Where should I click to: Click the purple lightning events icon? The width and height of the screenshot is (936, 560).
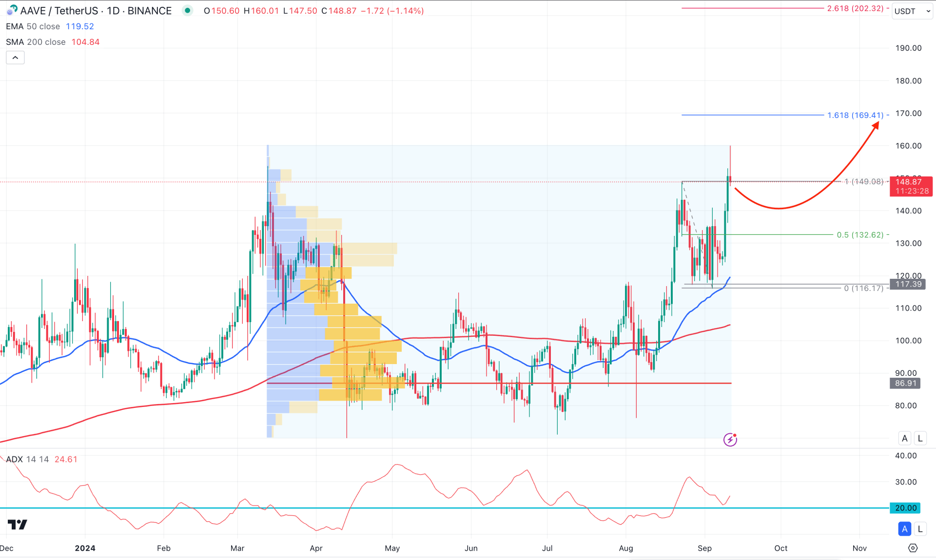(730, 440)
